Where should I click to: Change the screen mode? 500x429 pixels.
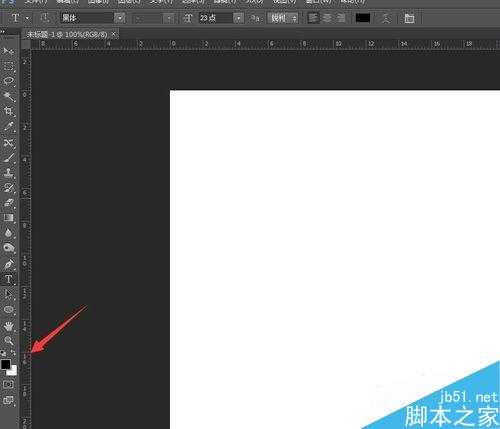[9, 400]
